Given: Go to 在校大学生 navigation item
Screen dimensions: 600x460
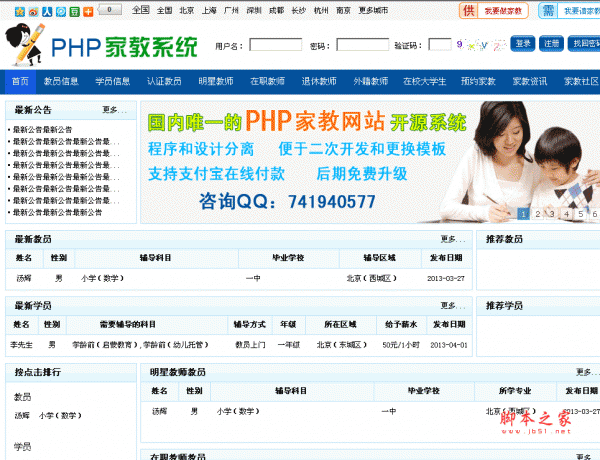Looking at the screenshot, I should click(x=425, y=81).
